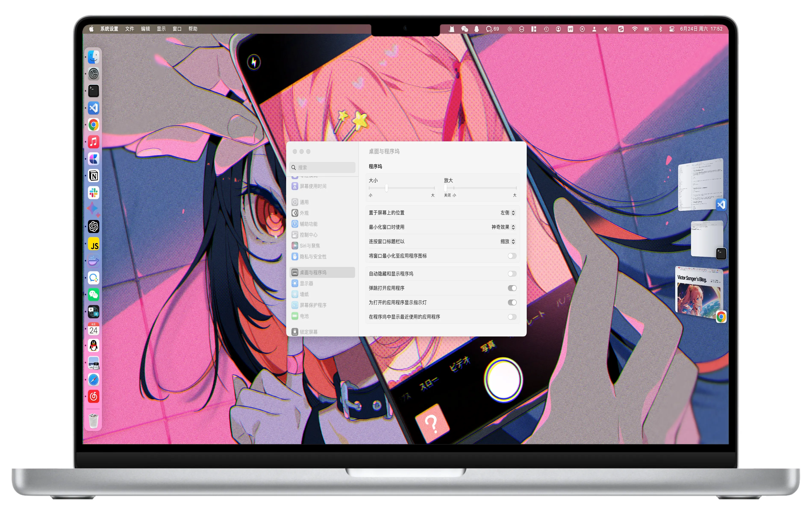
Task: Click the battery icon in menu bar
Action: click(x=647, y=29)
